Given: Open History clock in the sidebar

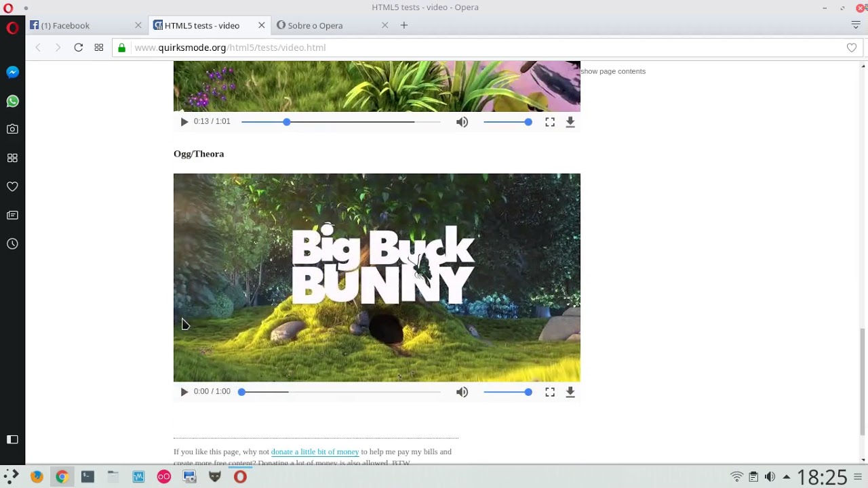Looking at the screenshot, I should (12, 244).
